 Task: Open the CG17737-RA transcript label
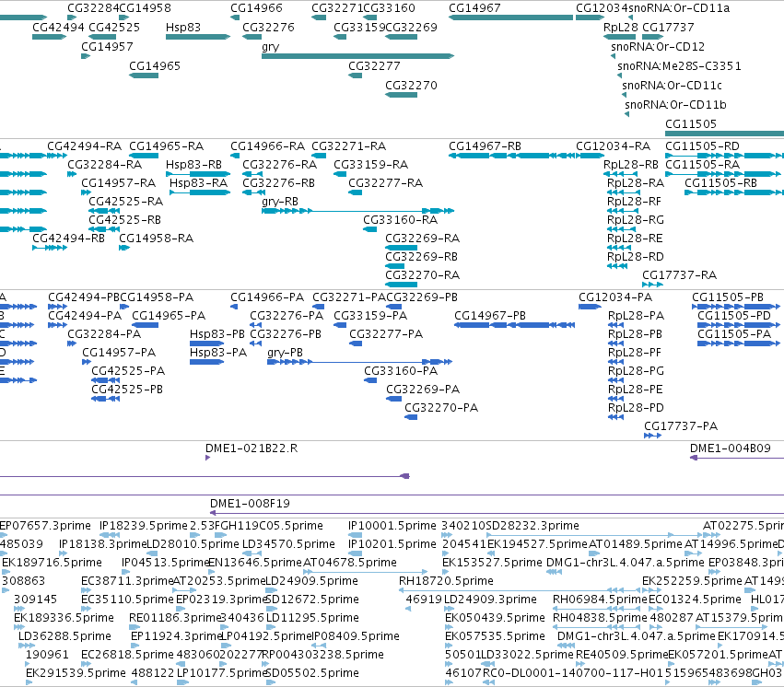pos(679,274)
